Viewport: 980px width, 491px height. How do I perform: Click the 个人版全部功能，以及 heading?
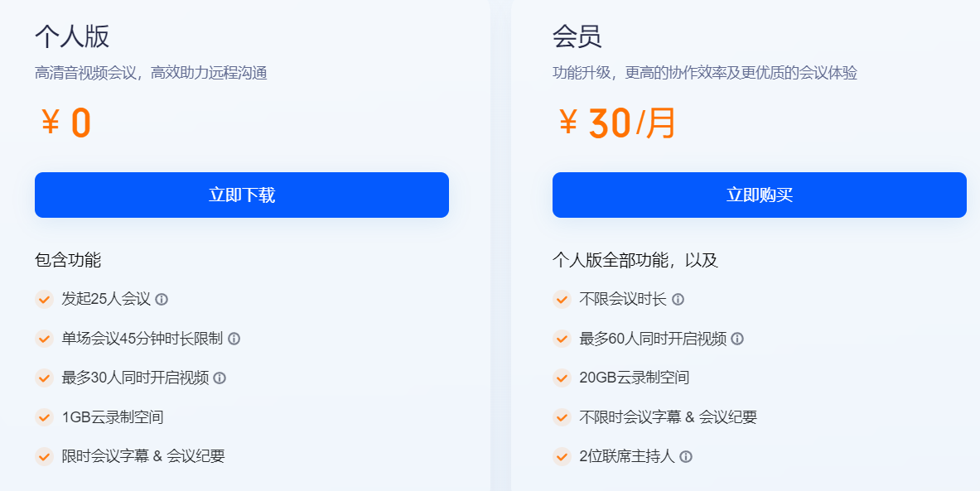[x=635, y=260]
